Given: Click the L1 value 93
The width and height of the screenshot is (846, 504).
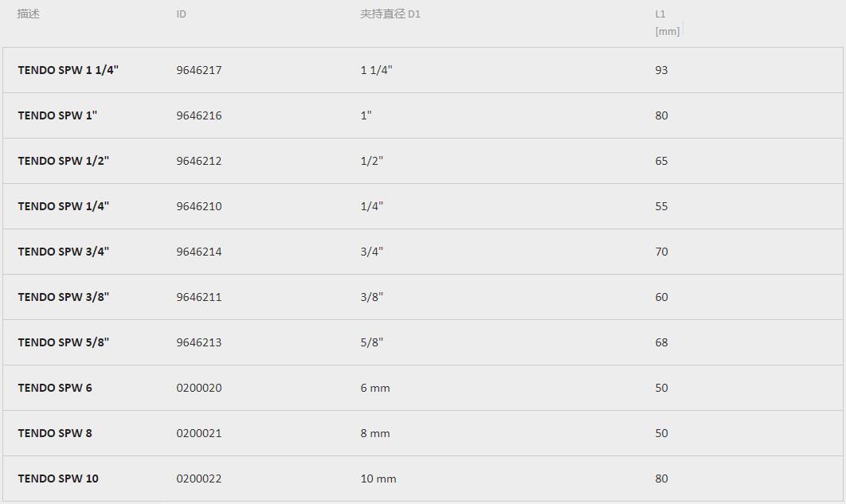Looking at the screenshot, I should point(661,70).
